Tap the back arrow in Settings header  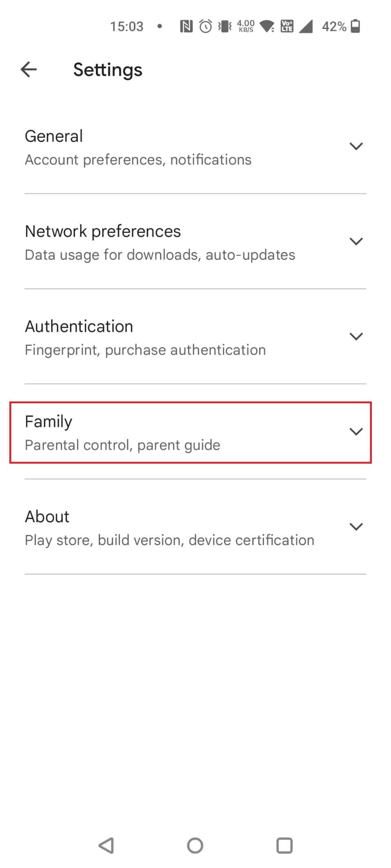pyautogui.click(x=29, y=69)
